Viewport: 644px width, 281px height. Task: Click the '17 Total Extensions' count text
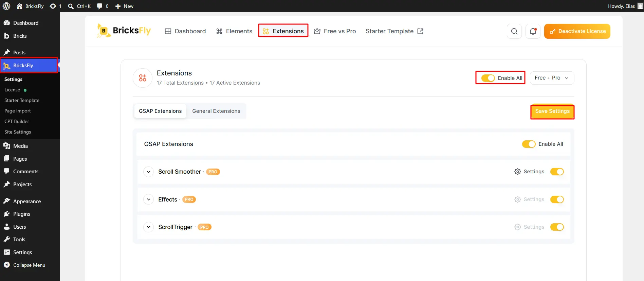180,83
